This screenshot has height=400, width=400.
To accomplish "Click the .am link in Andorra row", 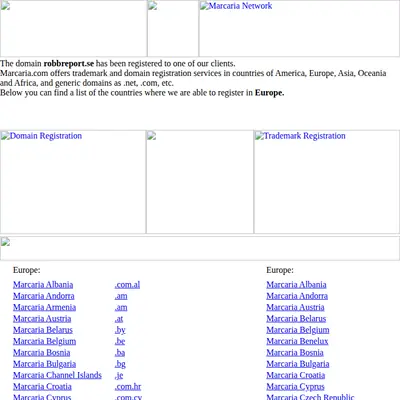I will coord(121,296).
